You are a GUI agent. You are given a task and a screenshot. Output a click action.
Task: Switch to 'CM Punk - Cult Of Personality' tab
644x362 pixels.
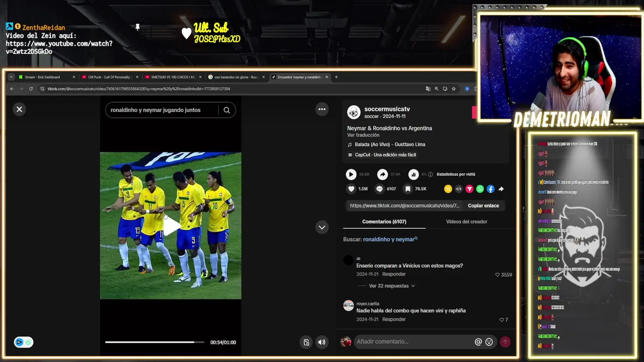(109, 77)
